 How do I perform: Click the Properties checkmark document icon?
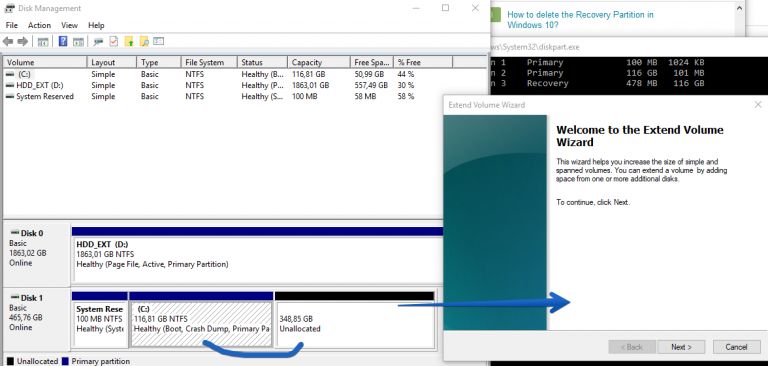pyautogui.click(x=114, y=42)
